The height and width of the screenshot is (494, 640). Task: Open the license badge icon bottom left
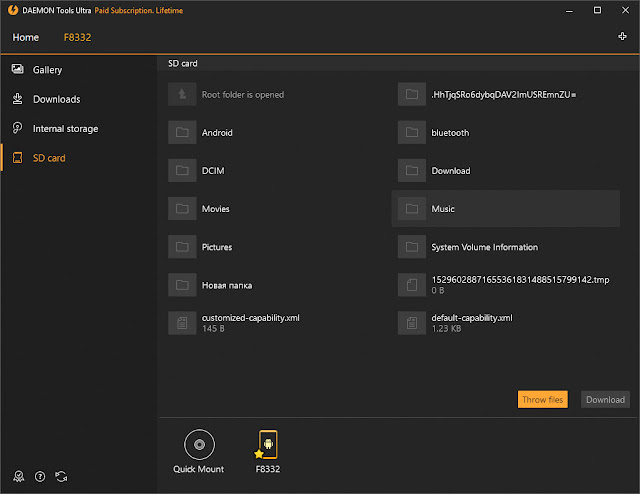click(19, 476)
